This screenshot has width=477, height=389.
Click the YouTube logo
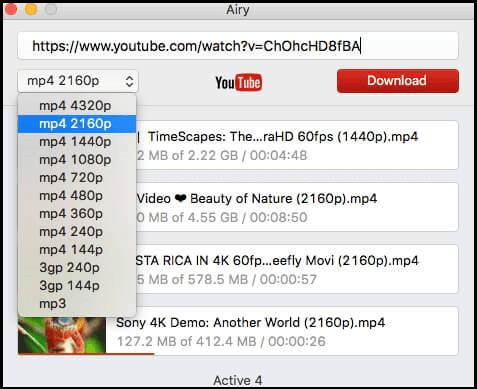(x=238, y=82)
